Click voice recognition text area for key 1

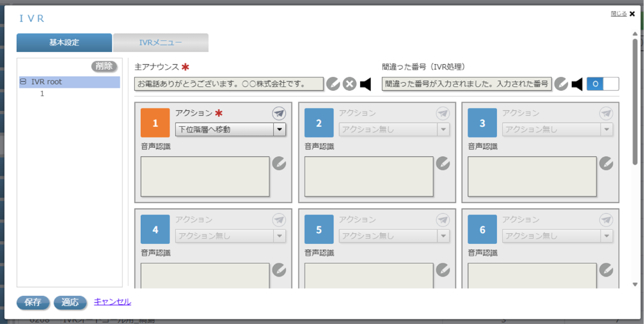point(205,176)
